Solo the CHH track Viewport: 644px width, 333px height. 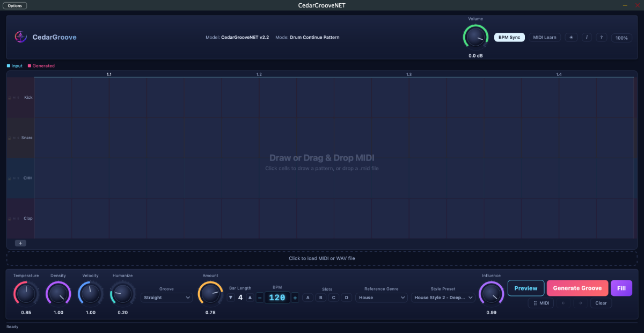[x=18, y=178]
